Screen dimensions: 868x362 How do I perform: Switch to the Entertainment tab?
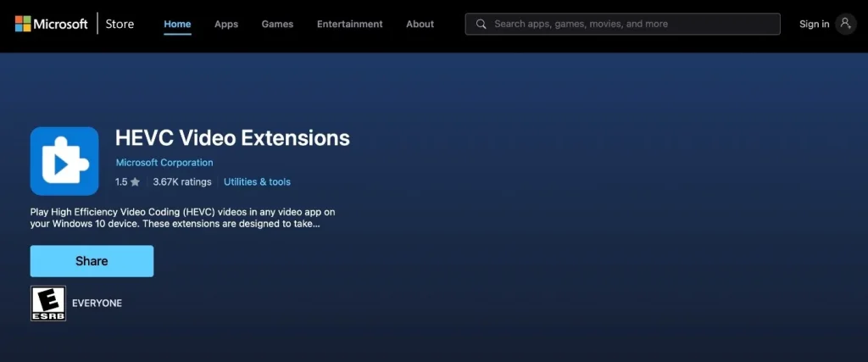pyautogui.click(x=349, y=24)
